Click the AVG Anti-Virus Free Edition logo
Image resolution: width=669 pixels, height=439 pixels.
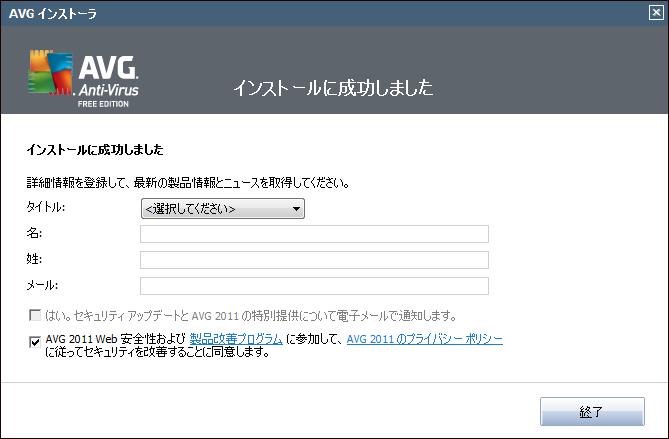pyautogui.click(x=84, y=78)
